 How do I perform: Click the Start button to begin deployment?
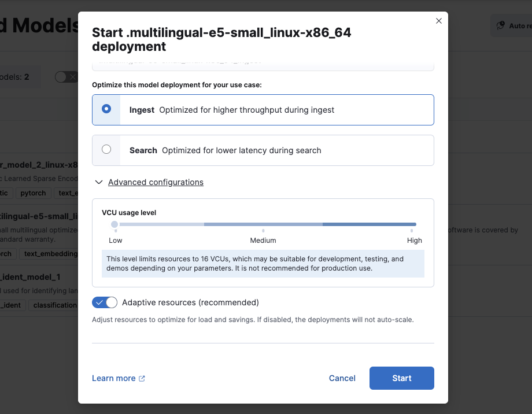coord(401,378)
